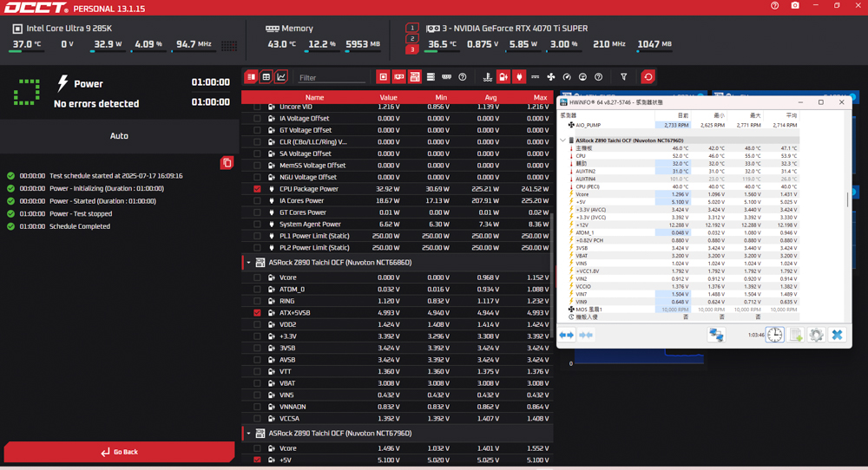Screen dimensions: 868x470
Task: Toggle the storage sensor filter icon
Action: (431, 77)
